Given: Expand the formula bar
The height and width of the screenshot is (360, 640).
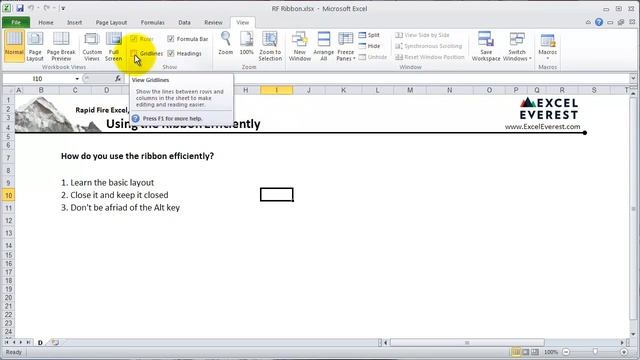Looking at the screenshot, I should point(633,78).
